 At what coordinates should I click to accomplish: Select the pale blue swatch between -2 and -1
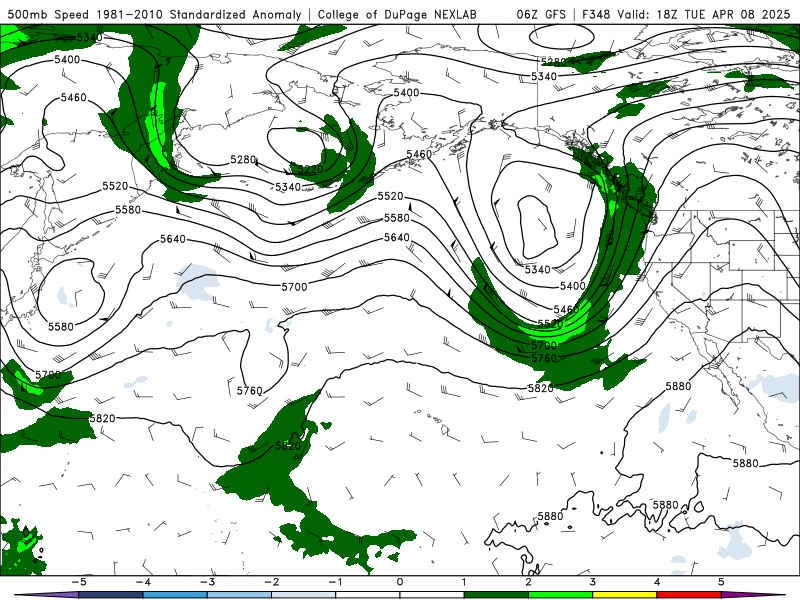[x=304, y=595]
